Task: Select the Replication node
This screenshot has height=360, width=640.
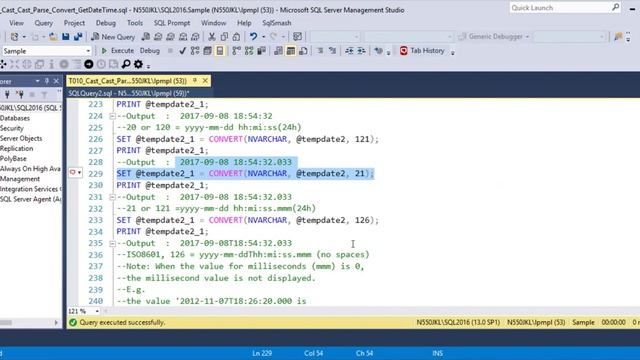Action: pyautogui.click(x=17, y=149)
